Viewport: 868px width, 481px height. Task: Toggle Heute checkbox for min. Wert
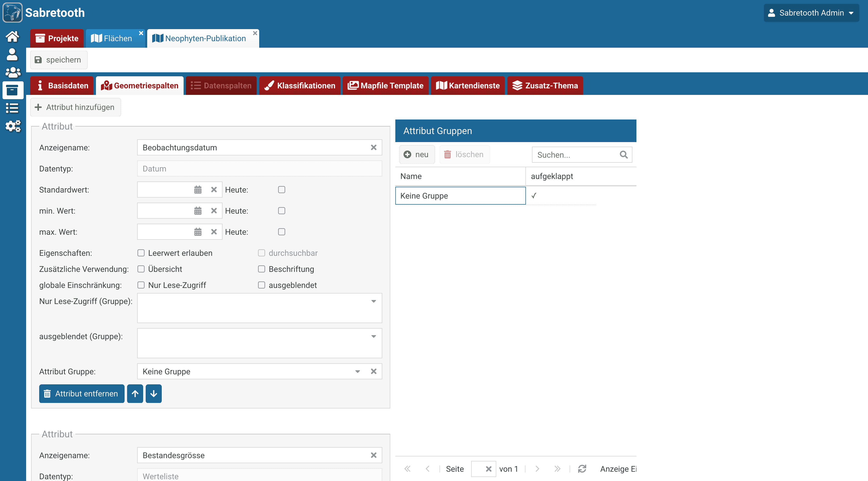click(x=282, y=211)
